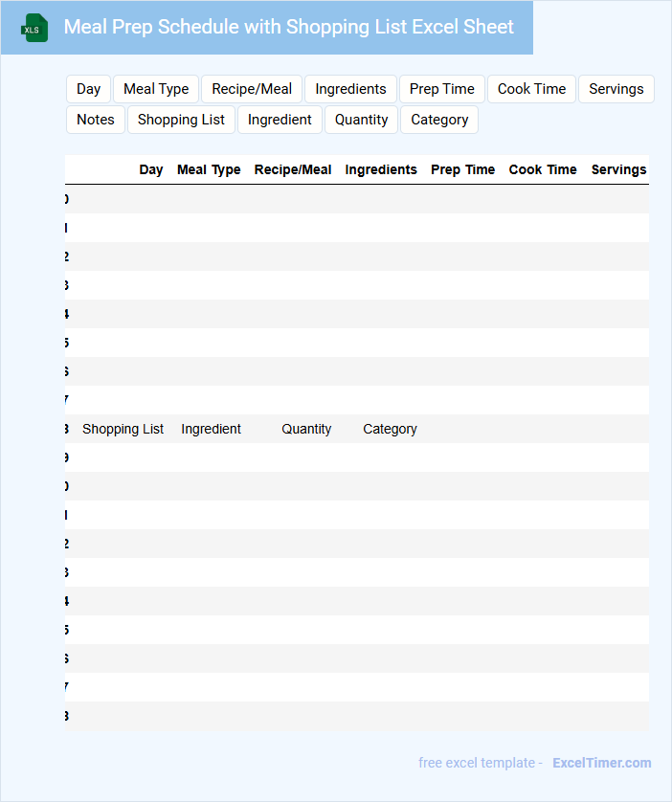This screenshot has height=802, width=672.
Task: Choose the Ingredients tag button
Action: tap(350, 89)
